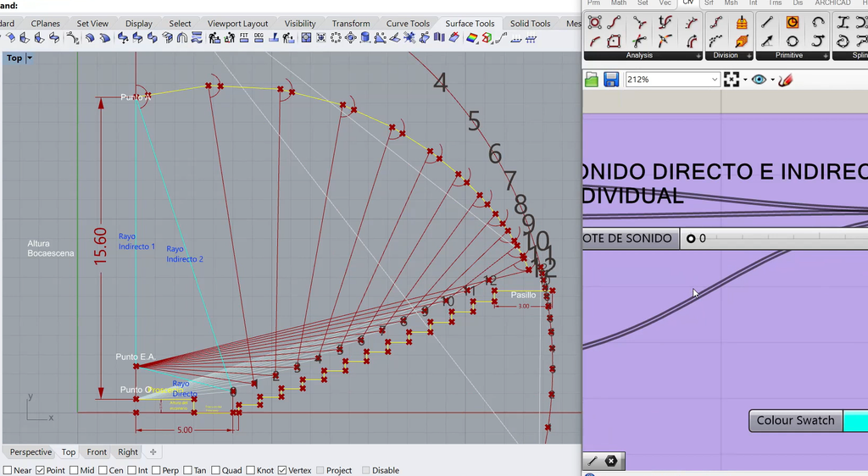The image size is (868, 476).
Task: Pick the Divide Curve component in Division
Action: click(715, 23)
